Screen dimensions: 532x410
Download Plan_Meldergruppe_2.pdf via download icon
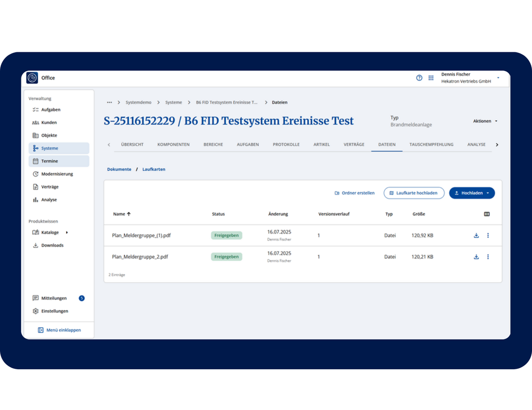(476, 257)
